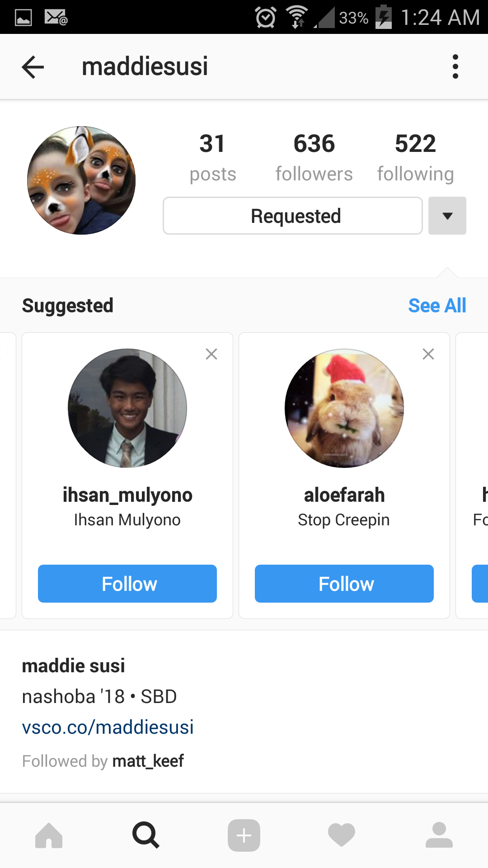Dismiss the aloefarah suggestion card
This screenshot has height=868, width=488.
(428, 354)
